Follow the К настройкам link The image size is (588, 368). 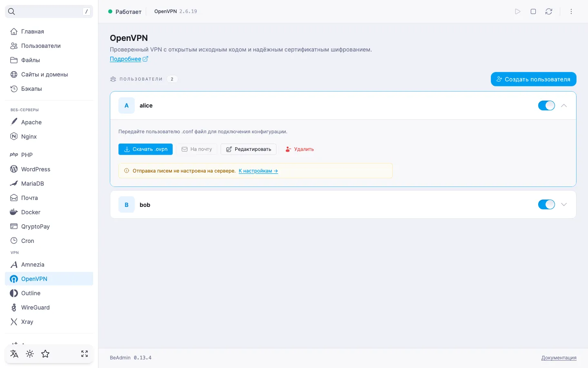click(258, 171)
